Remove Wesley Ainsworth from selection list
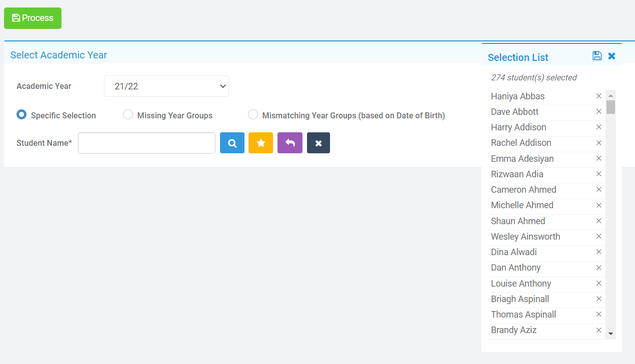Image resolution: width=635 pixels, height=364 pixels. [x=598, y=237]
